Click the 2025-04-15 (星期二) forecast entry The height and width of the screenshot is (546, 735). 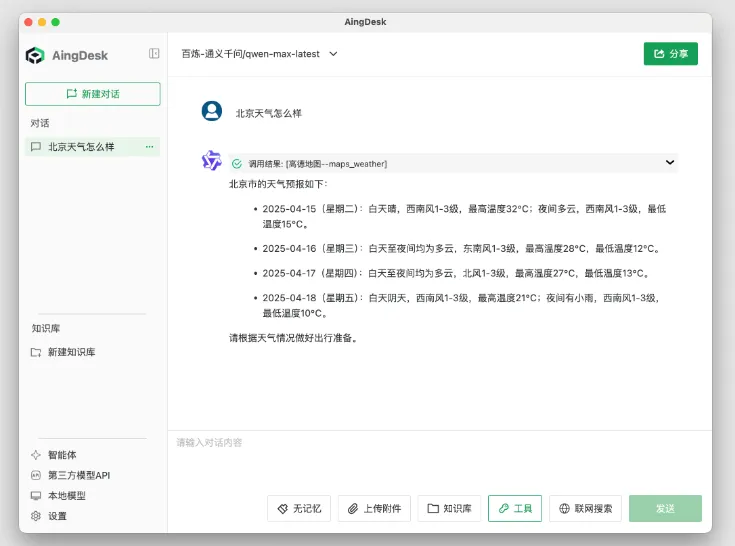464,217
